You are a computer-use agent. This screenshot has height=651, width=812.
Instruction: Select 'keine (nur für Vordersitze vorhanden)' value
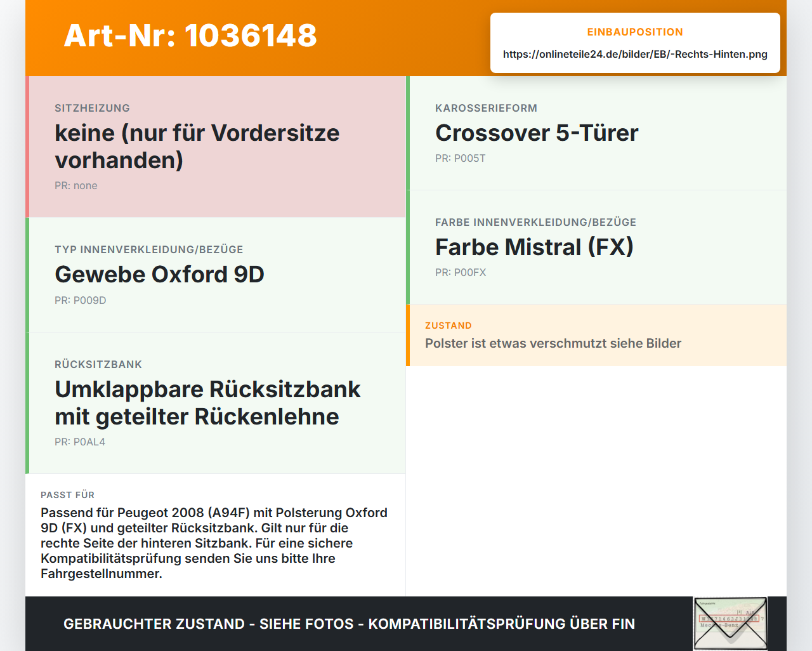(197, 147)
